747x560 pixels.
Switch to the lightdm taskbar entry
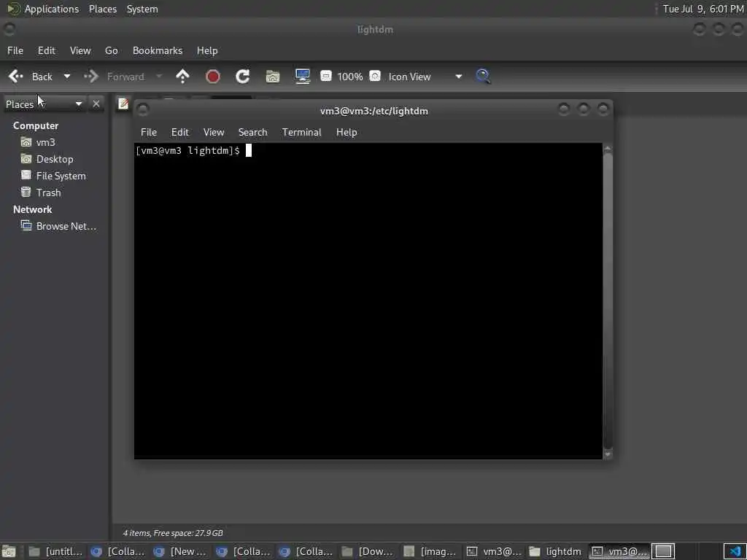coord(555,551)
